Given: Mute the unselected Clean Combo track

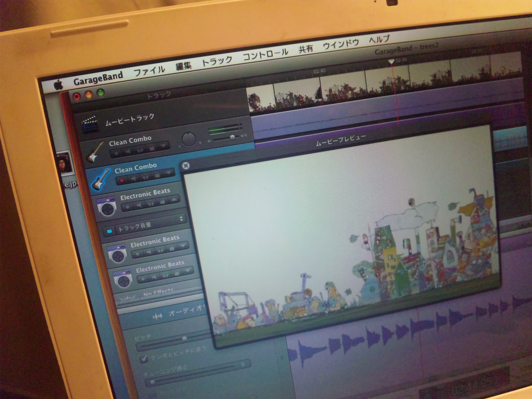Looking at the screenshot, I should [128, 151].
